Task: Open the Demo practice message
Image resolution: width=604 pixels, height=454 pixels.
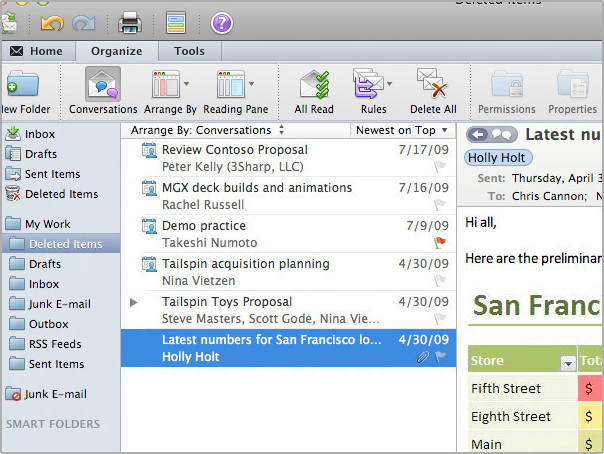Action: [288, 234]
